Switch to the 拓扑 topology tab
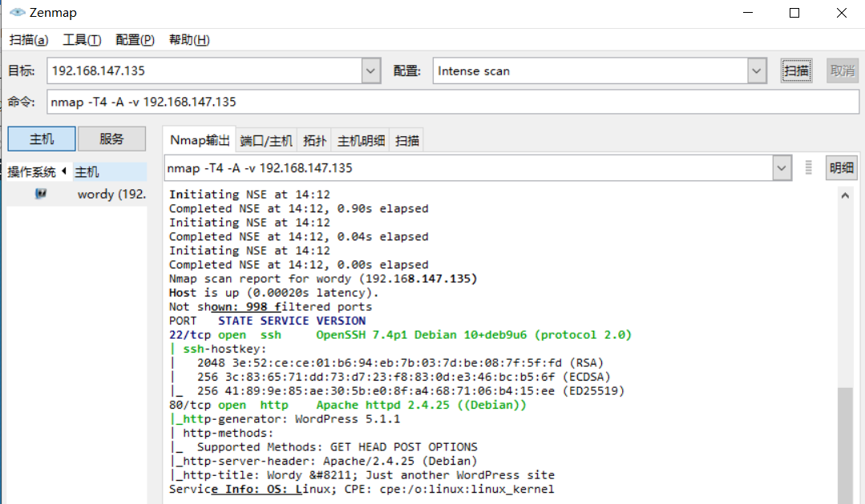Screen dimensions: 865x504 coord(314,140)
